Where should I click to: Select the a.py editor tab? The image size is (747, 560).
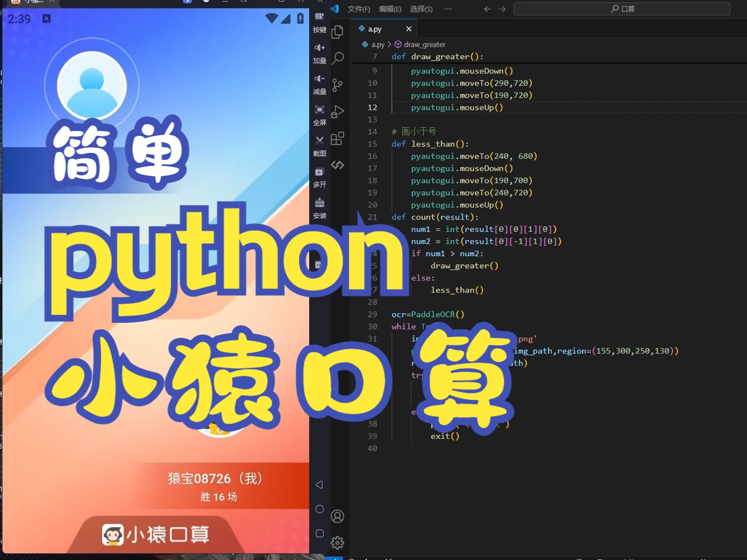[x=385, y=29]
